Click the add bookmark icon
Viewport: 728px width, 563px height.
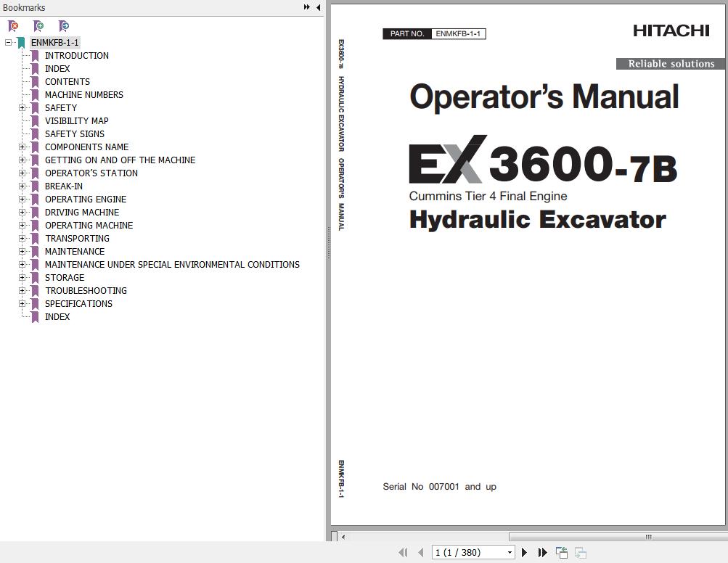click(38, 26)
